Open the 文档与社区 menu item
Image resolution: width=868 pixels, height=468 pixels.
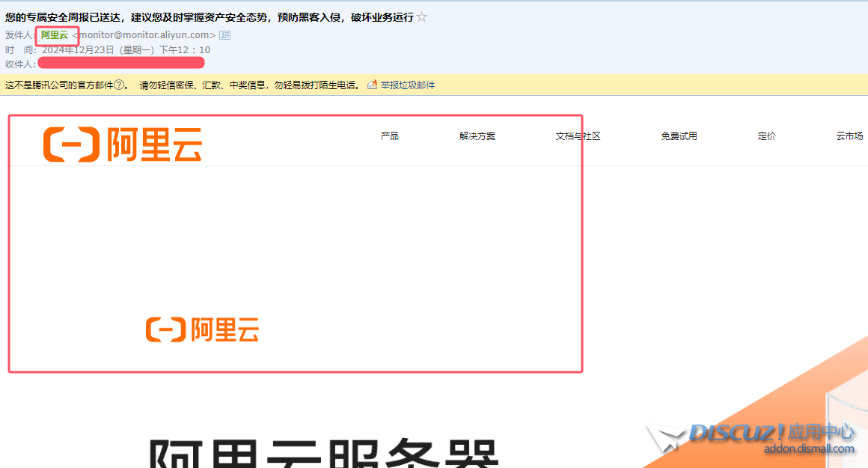(x=578, y=136)
